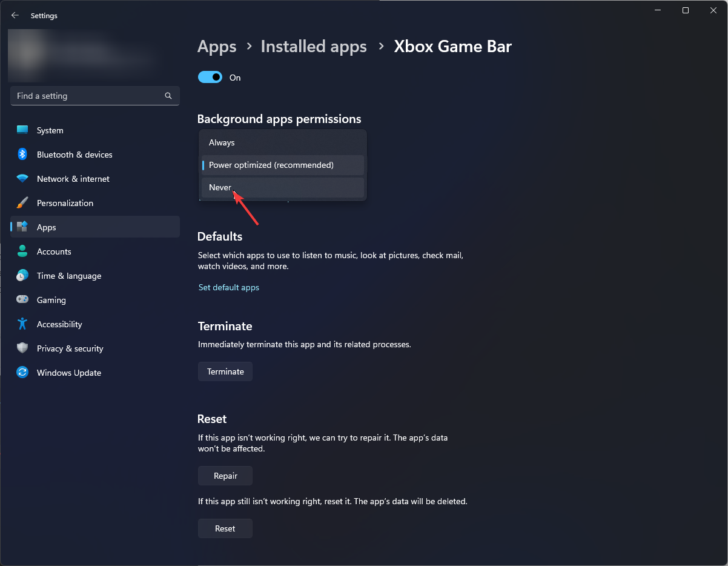Click the Network wifi icon
This screenshot has width=728, height=566.
22,179
